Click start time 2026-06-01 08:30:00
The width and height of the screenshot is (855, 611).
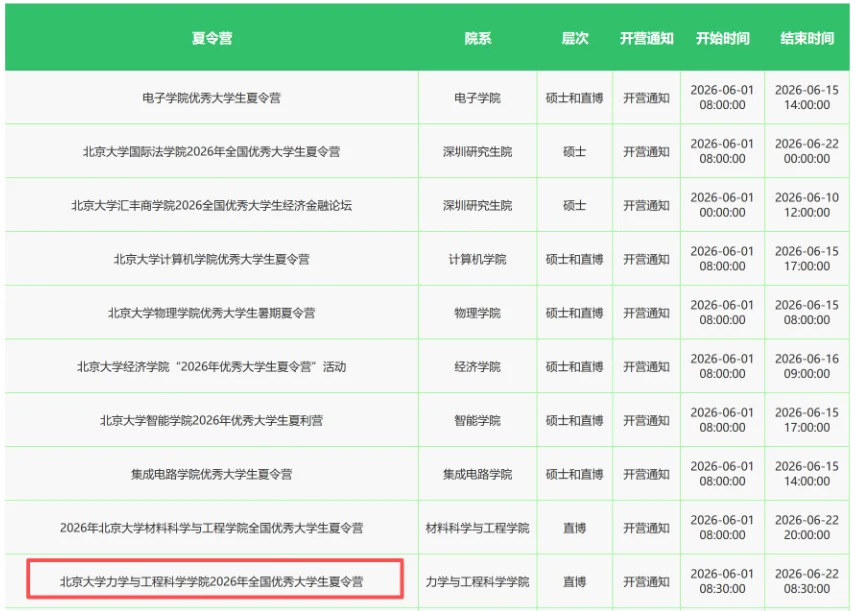(x=722, y=582)
